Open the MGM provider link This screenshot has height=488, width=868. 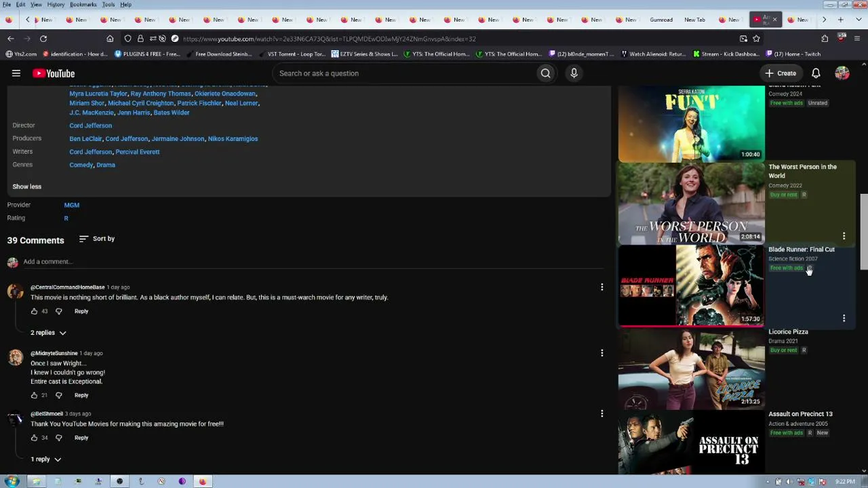pyautogui.click(x=72, y=205)
